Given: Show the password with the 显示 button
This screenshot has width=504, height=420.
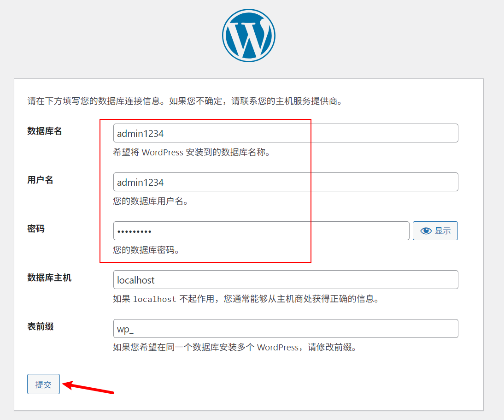Looking at the screenshot, I should tap(435, 231).
